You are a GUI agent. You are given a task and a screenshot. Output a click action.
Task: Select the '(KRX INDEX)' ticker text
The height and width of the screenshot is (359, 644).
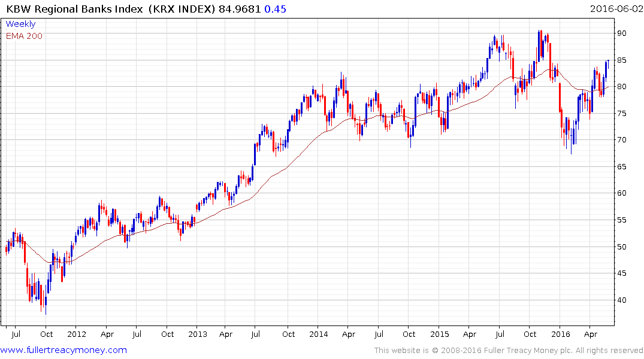click(182, 9)
